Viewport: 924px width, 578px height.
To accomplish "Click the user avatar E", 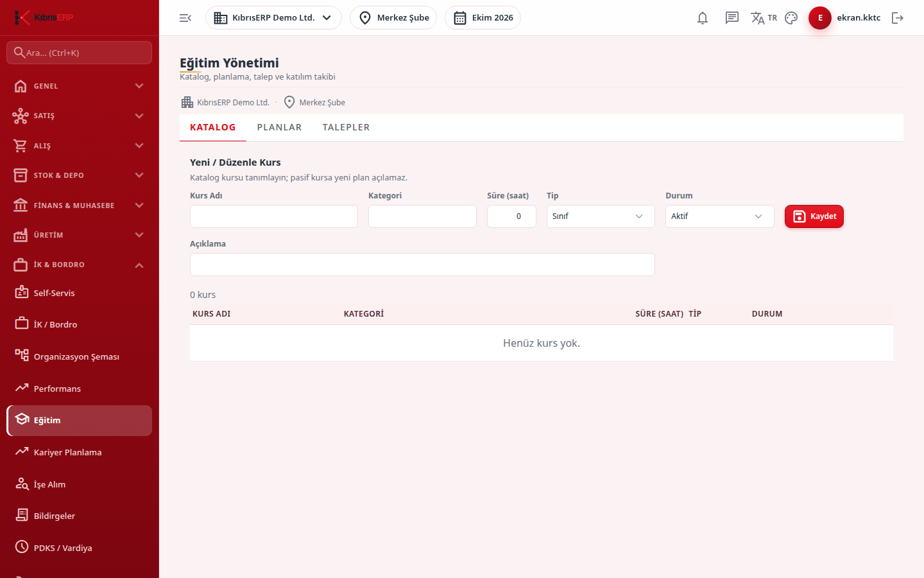I will (820, 18).
